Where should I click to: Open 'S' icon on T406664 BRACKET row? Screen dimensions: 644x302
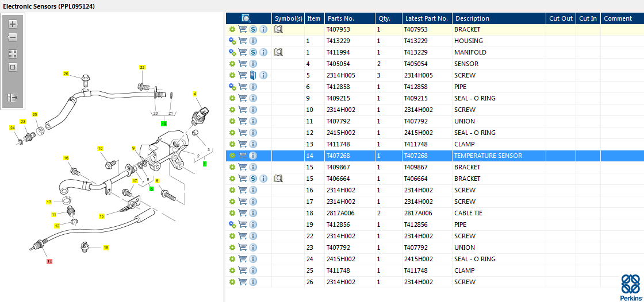coord(253,179)
